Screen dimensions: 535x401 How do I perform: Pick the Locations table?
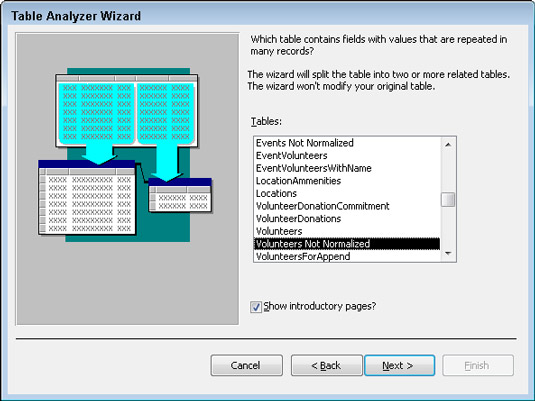(347, 194)
